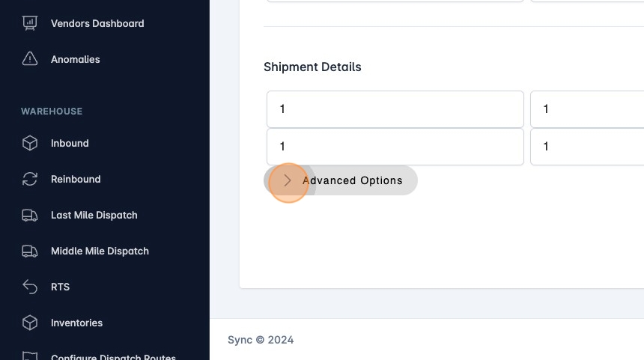
Task: Select Reinbound in the sidebar
Action: click(x=76, y=179)
